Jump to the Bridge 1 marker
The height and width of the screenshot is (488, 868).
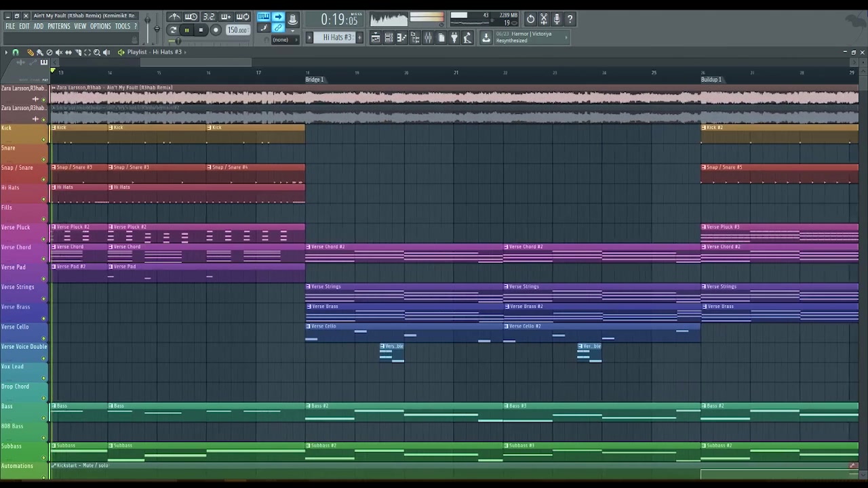(x=315, y=80)
